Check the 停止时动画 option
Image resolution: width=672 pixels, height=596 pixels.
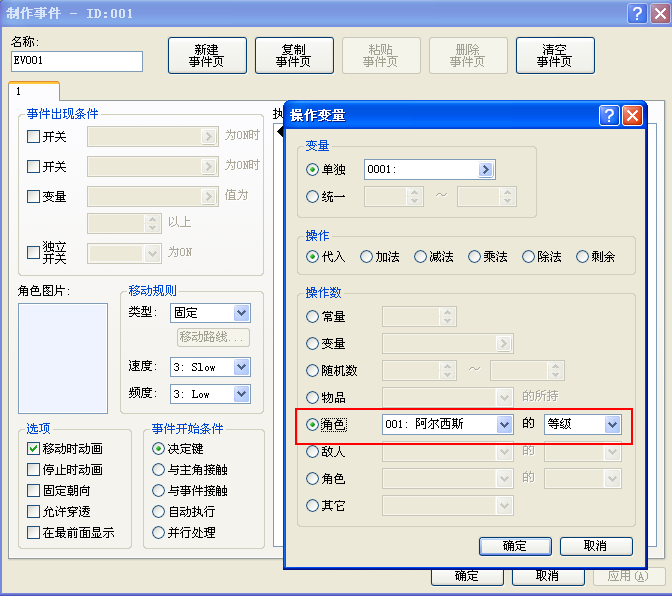click(33, 470)
